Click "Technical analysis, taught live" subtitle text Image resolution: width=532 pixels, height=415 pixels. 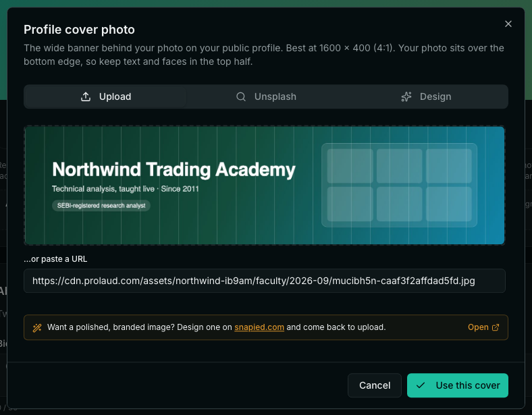103,189
